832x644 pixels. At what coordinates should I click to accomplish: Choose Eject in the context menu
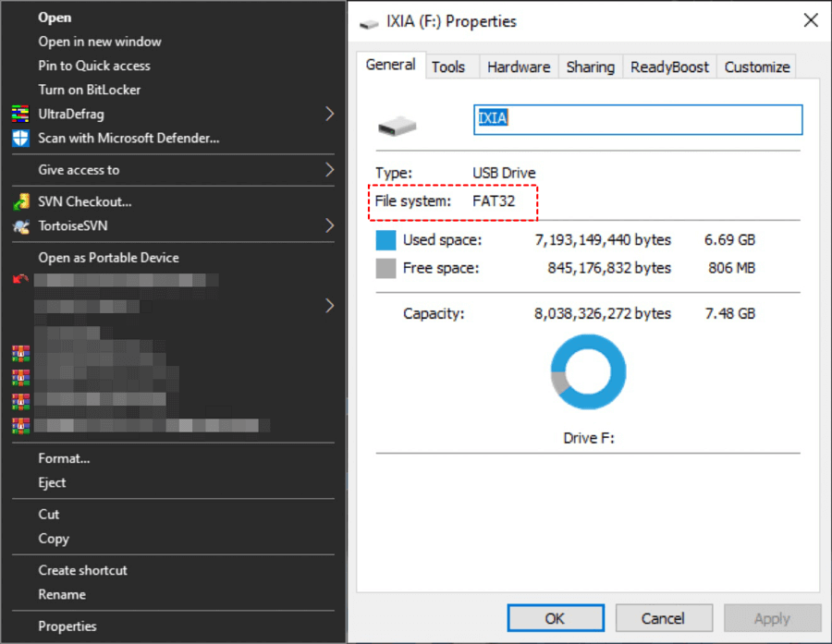[52, 482]
